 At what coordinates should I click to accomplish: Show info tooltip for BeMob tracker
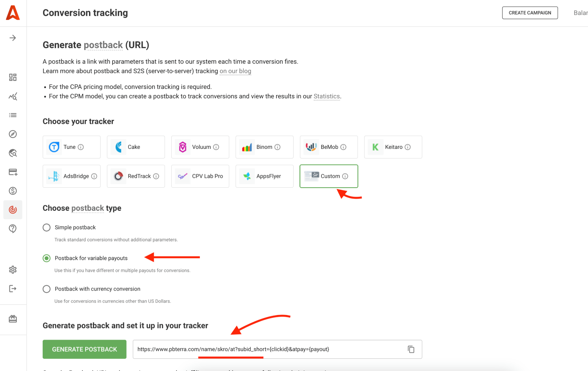tap(343, 147)
